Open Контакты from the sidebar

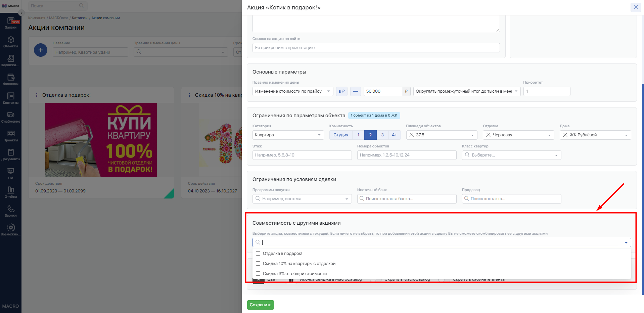coord(11,98)
